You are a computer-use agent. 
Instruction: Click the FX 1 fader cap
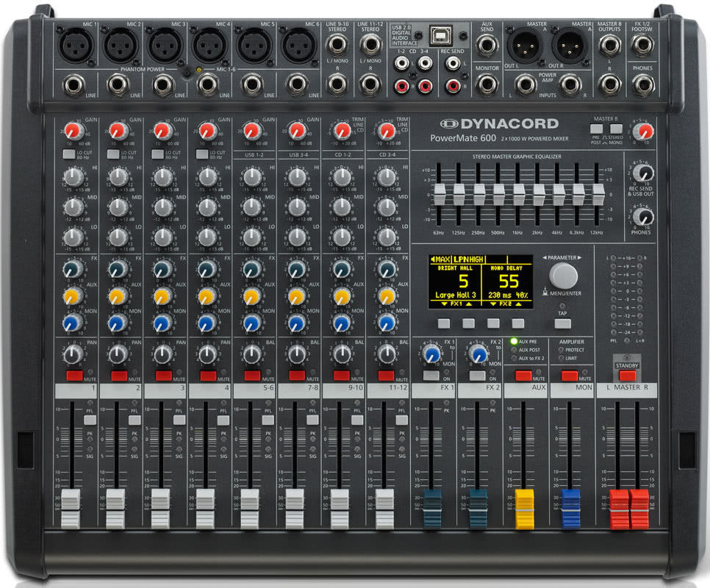(x=432, y=509)
